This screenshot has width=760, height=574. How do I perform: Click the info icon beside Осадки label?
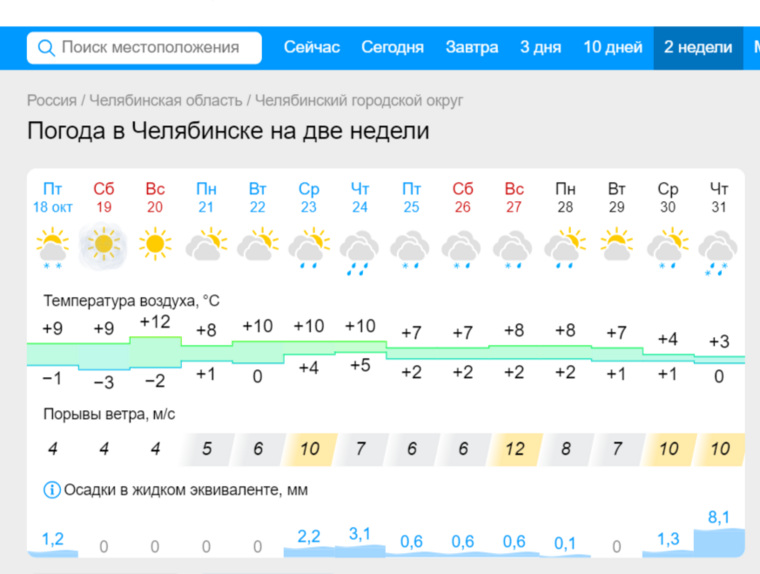click(52, 490)
